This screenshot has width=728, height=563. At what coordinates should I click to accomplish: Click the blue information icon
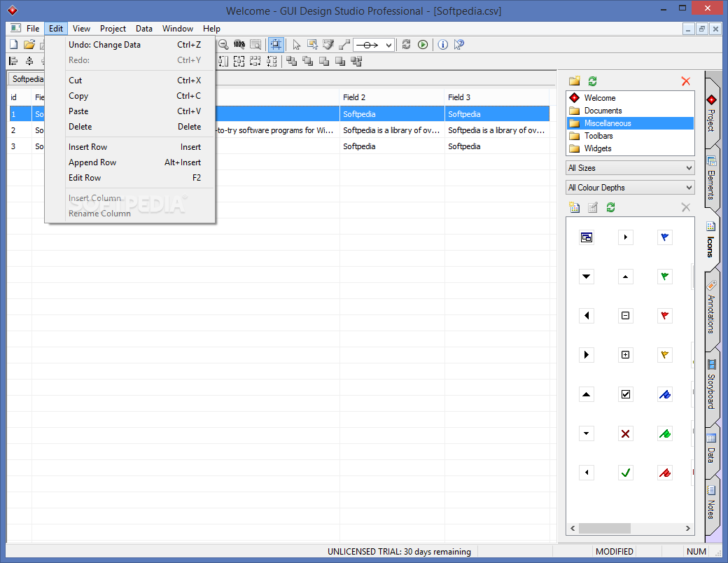tap(443, 45)
